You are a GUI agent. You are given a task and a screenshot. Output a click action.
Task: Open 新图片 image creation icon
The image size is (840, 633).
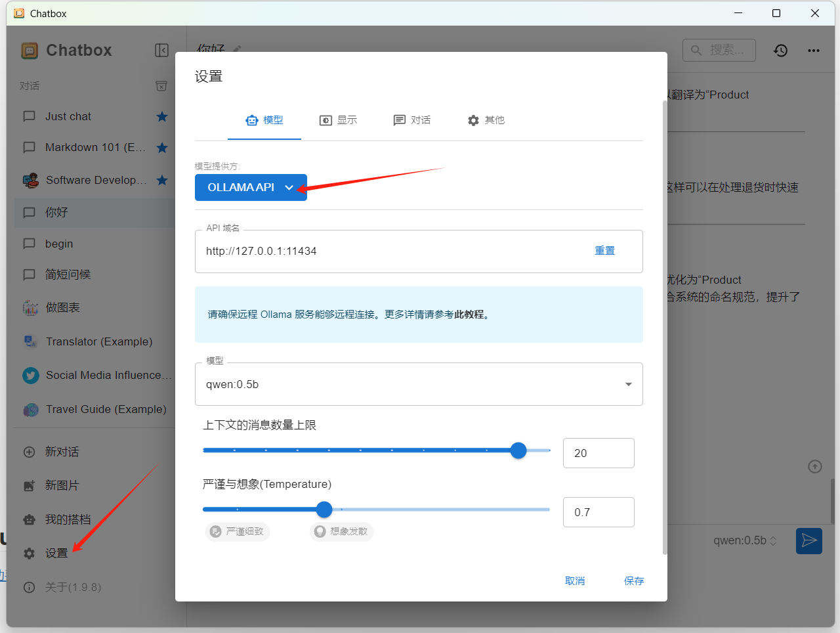point(30,485)
